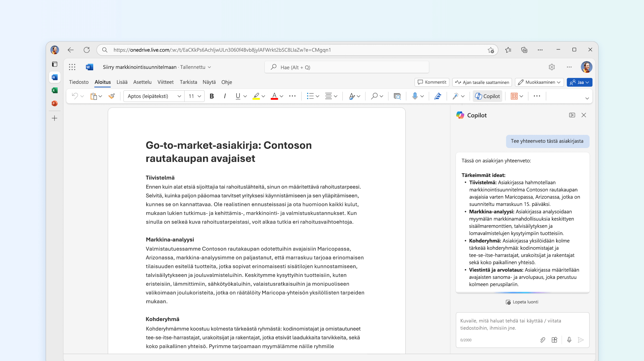
Task: Open the Reuse files search icon
Action: tap(397, 96)
